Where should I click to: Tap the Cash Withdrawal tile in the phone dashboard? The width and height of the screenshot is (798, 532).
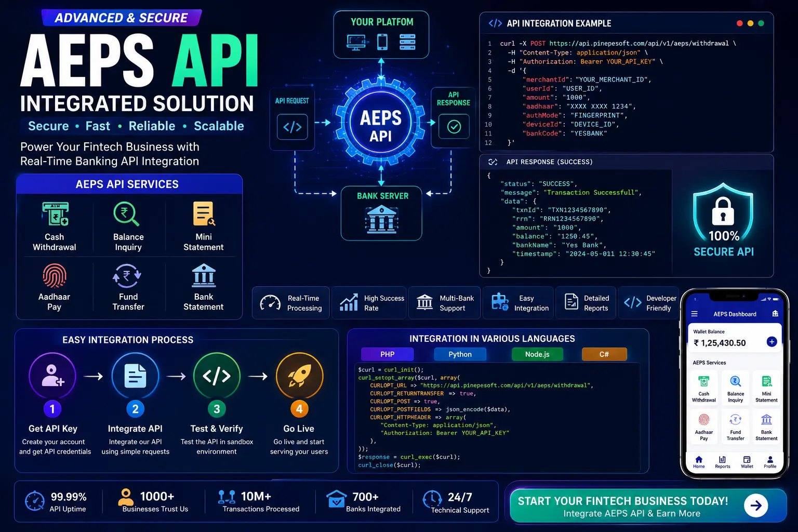(x=704, y=388)
